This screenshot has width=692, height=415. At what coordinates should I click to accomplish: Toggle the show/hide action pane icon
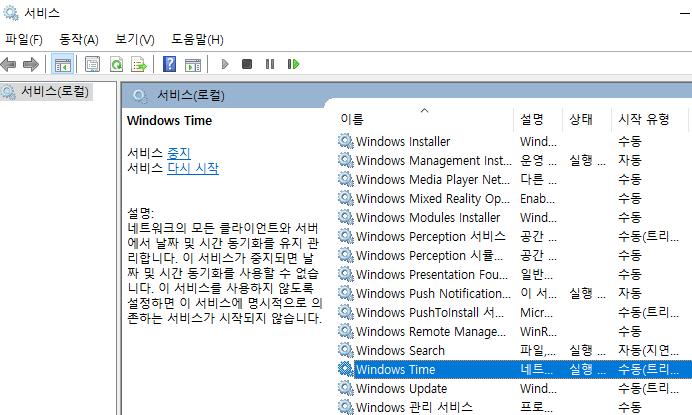tap(193, 64)
